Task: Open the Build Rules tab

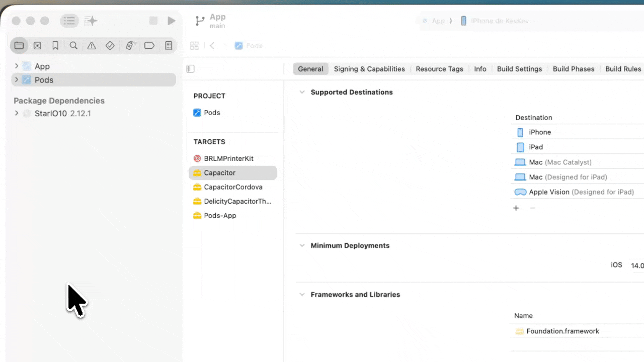Action: point(623,69)
